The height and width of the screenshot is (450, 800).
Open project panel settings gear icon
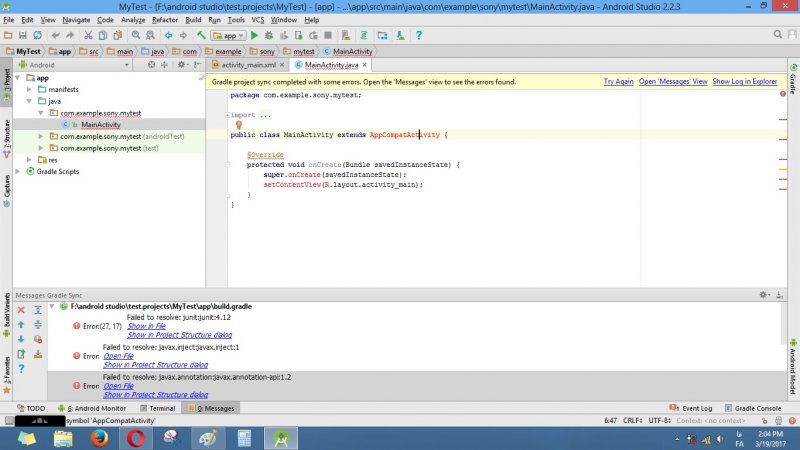pyautogui.click(x=179, y=64)
